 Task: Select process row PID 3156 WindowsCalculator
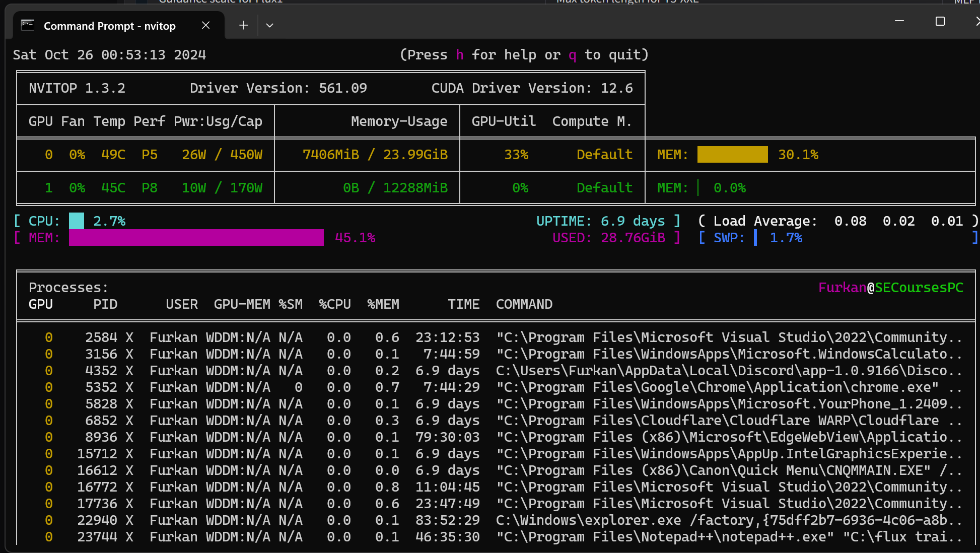pos(496,354)
